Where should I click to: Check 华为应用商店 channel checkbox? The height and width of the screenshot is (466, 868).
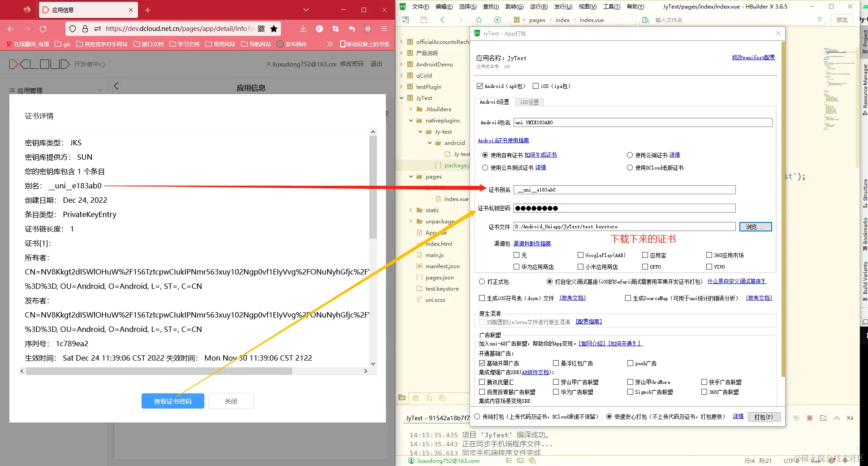click(516, 267)
